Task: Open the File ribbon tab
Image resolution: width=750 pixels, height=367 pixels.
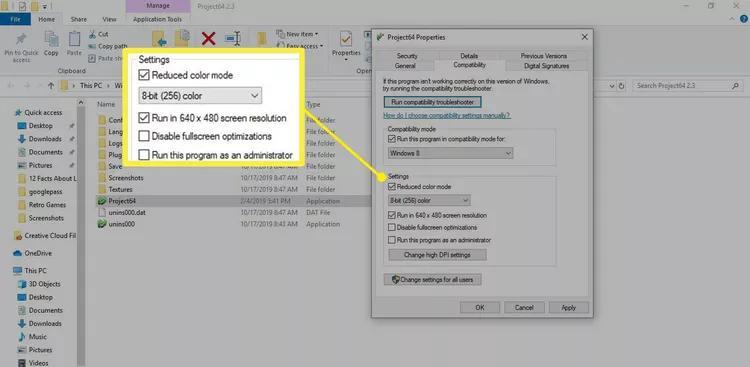Action: [15, 20]
